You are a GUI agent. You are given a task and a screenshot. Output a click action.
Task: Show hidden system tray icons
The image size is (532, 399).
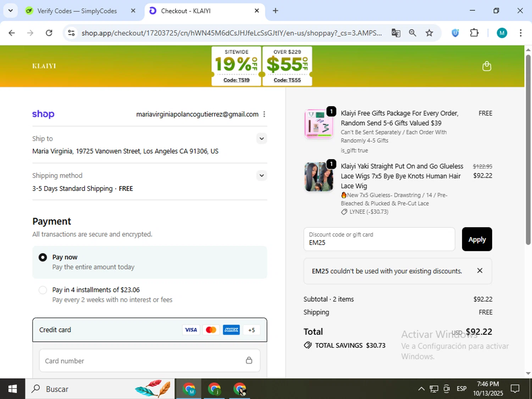click(421, 389)
